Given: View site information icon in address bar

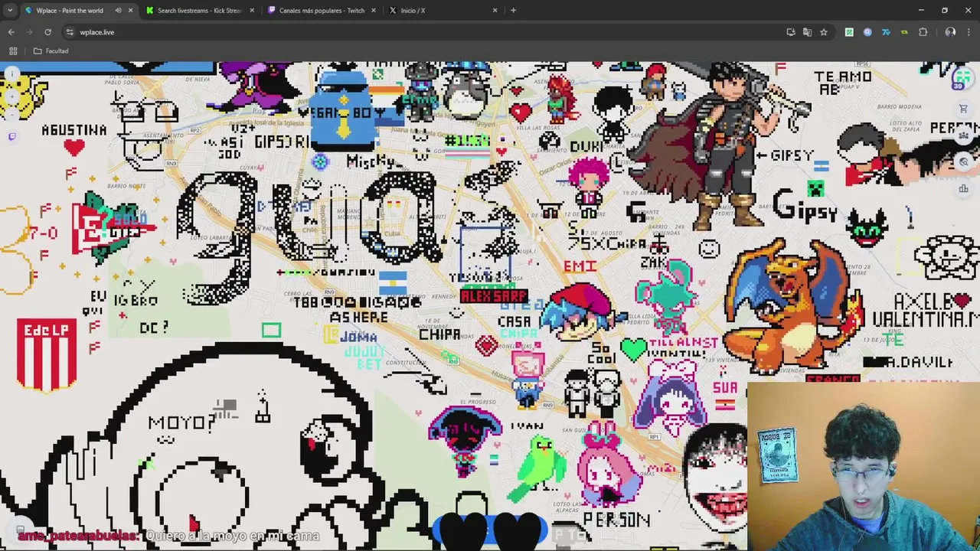Looking at the screenshot, I should click(70, 32).
